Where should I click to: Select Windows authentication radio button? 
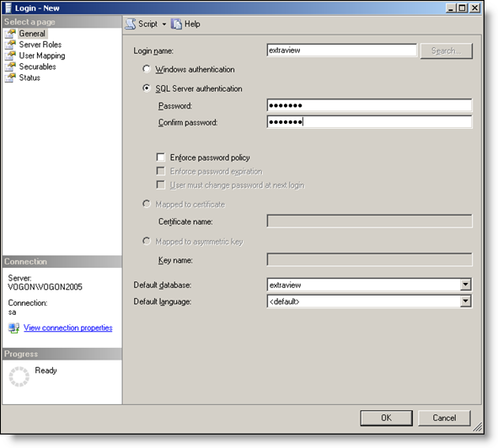[147, 69]
